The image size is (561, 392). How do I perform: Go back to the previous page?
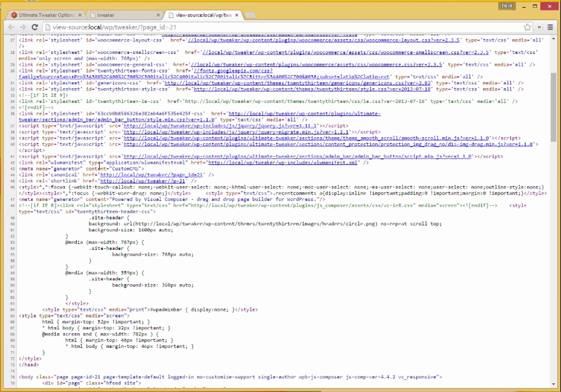(11, 27)
